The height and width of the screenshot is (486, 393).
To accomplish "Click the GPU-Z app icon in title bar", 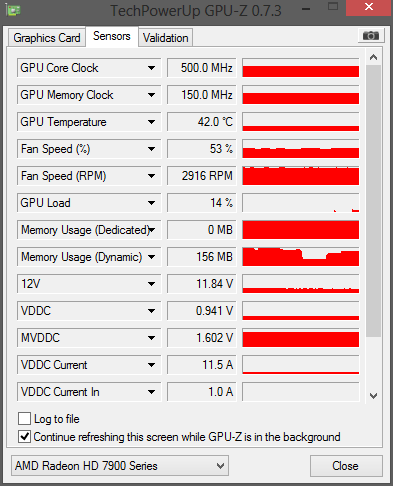I will coord(13,10).
